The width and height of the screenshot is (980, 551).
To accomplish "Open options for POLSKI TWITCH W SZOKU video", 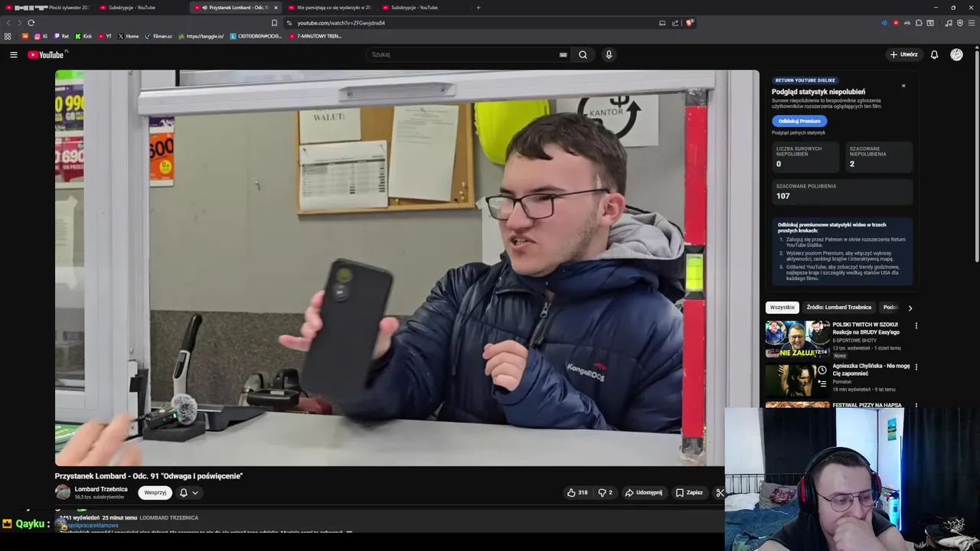I will tap(916, 325).
